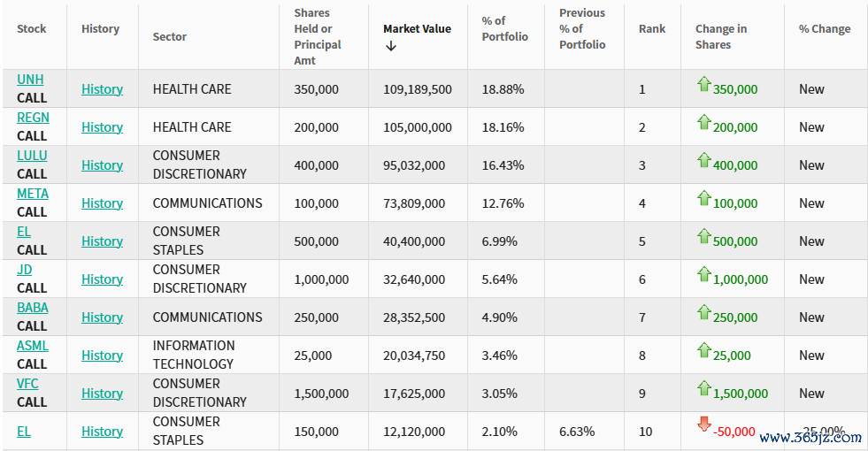View History for EL CALL row
Viewport: 868px width, 451px height.
tap(102, 241)
